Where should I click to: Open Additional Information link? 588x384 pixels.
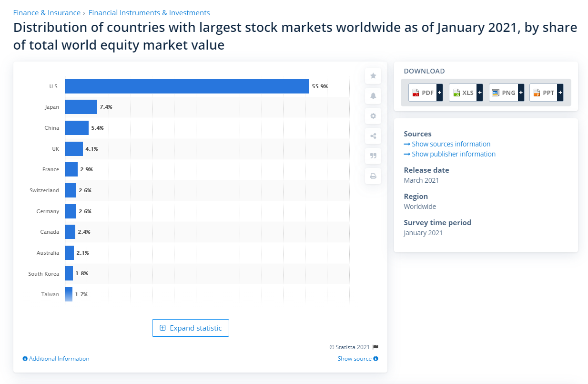[59, 359]
